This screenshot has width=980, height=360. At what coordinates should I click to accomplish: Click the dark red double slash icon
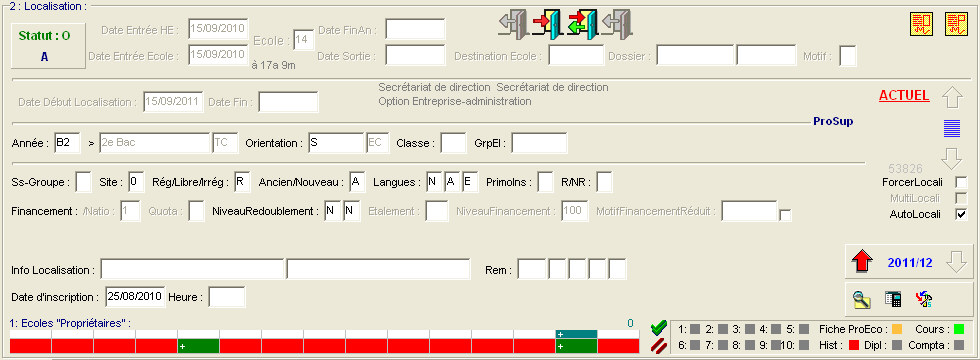(x=659, y=346)
